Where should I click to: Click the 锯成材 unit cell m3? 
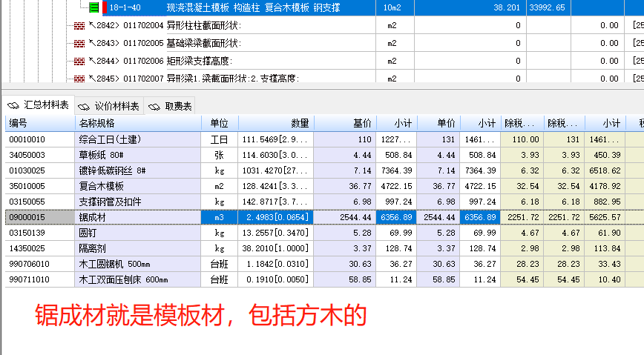pyautogui.click(x=220, y=217)
